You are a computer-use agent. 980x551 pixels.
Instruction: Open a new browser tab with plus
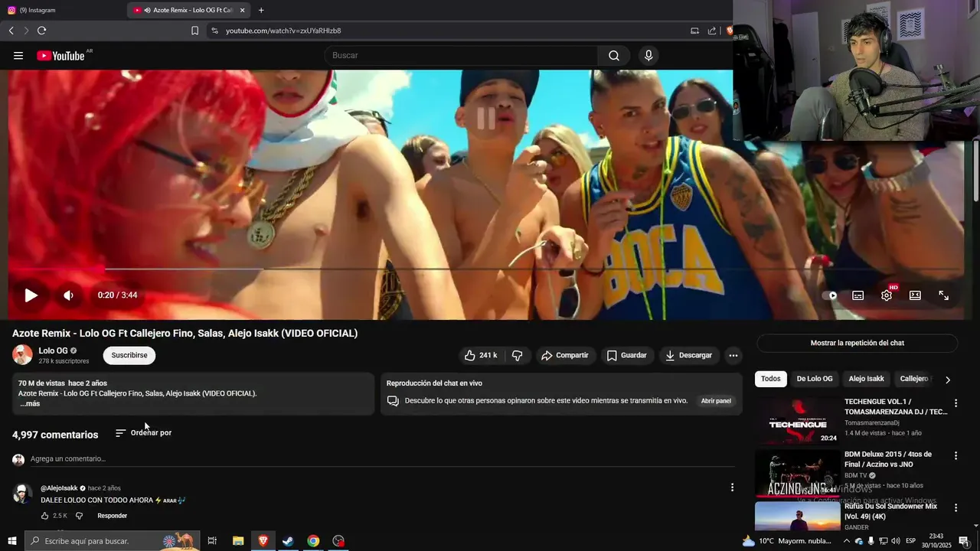pyautogui.click(x=261, y=10)
